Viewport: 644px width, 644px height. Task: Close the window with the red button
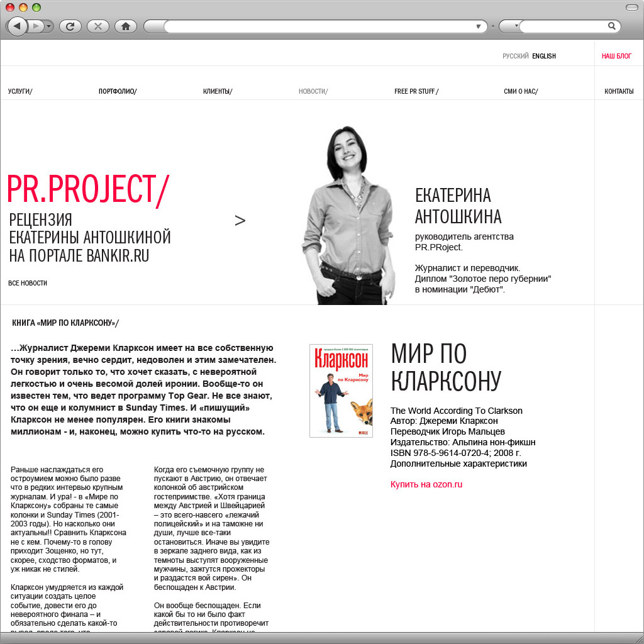point(10,8)
